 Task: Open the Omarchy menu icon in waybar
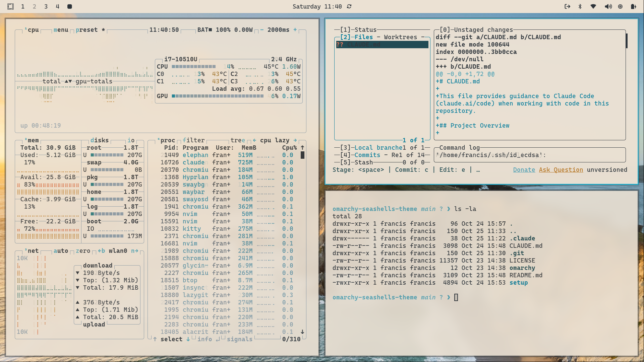coord(11,6)
